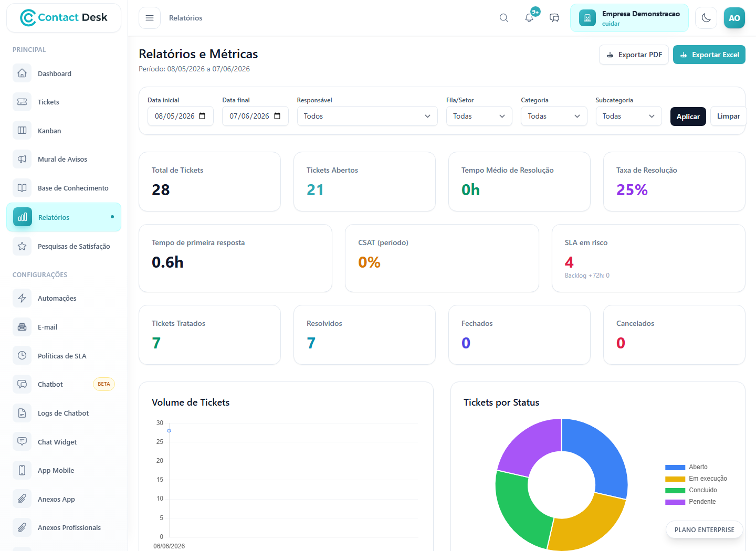Open Mural de Avisos megaphone icon

coord(22,159)
